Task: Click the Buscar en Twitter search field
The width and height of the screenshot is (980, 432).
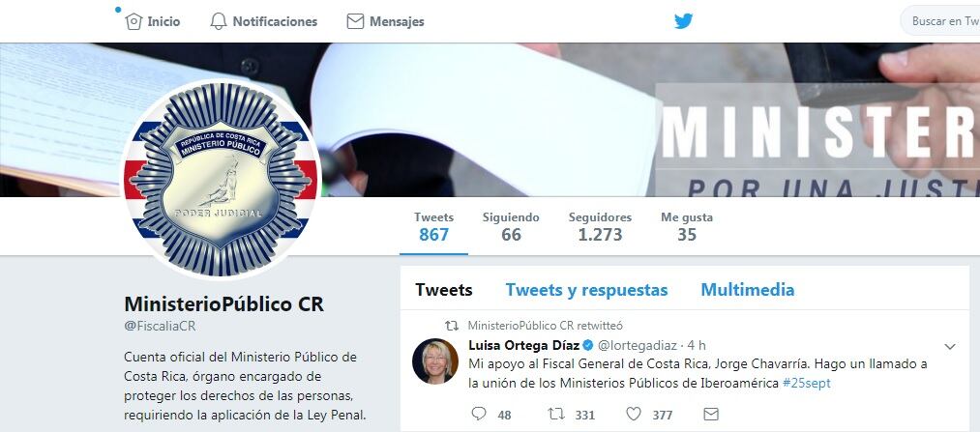Action: [x=940, y=21]
